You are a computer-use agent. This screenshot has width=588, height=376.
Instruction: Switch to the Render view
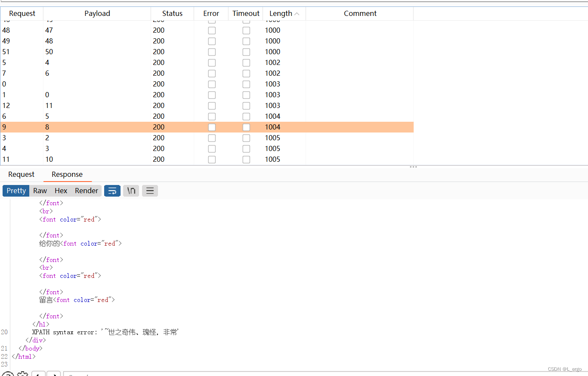[x=86, y=191]
